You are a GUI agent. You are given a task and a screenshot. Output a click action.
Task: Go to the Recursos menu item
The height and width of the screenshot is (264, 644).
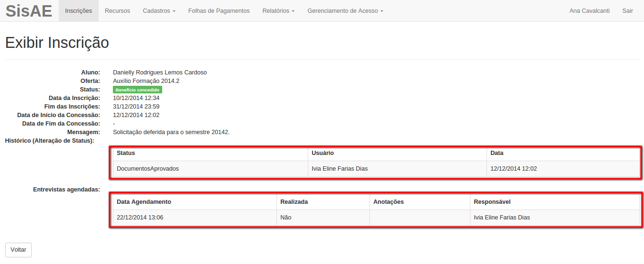[117, 10]
